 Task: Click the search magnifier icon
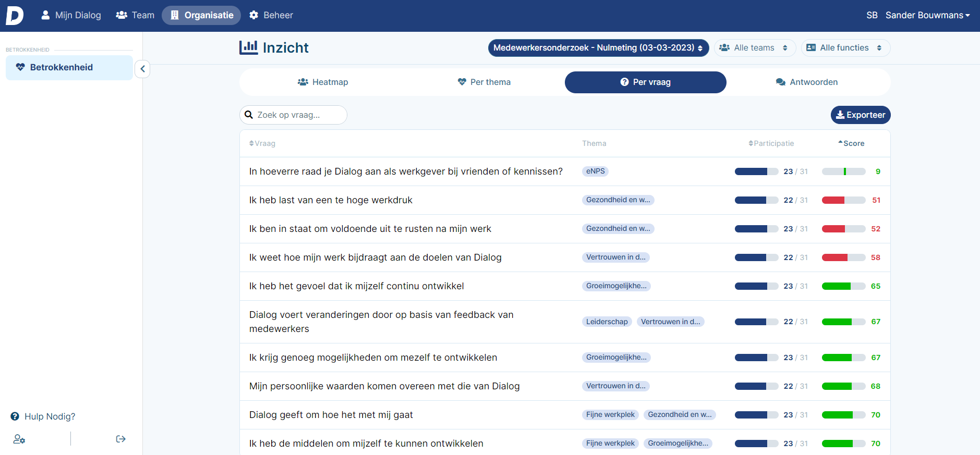tap(249, 115)
